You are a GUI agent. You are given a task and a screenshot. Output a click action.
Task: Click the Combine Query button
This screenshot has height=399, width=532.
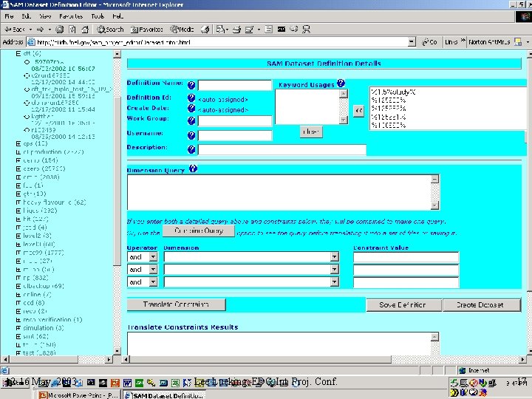(x=199, y=231)
